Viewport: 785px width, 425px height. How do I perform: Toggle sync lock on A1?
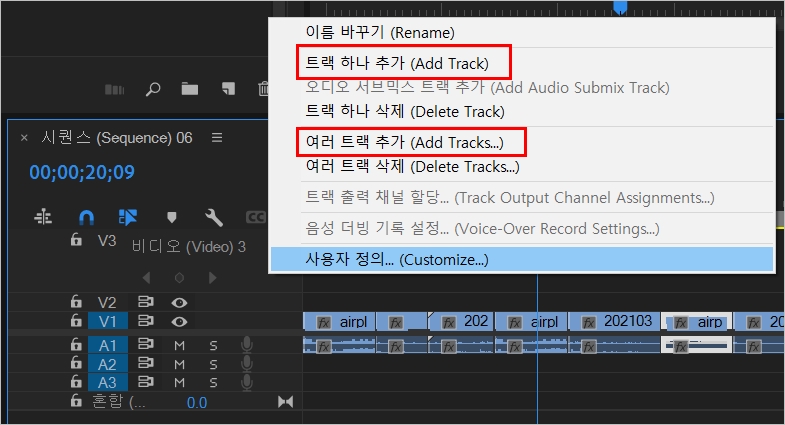click(x=145, y=344)
